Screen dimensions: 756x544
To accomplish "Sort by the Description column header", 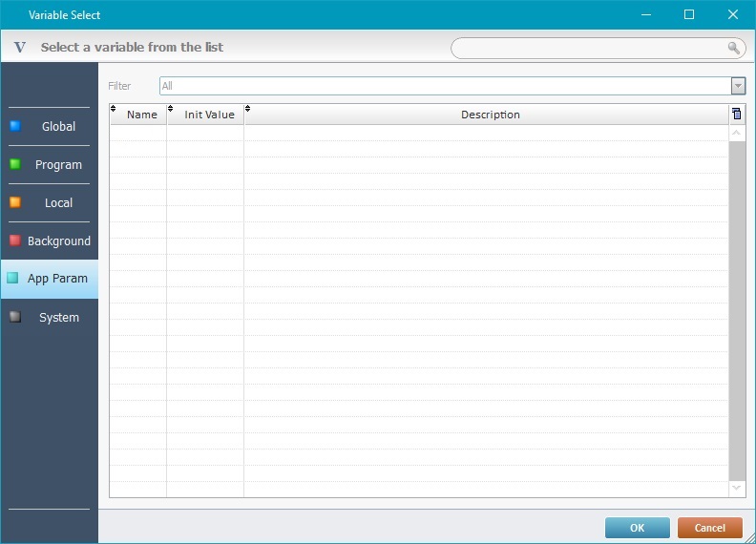I will tap(490, 115).
